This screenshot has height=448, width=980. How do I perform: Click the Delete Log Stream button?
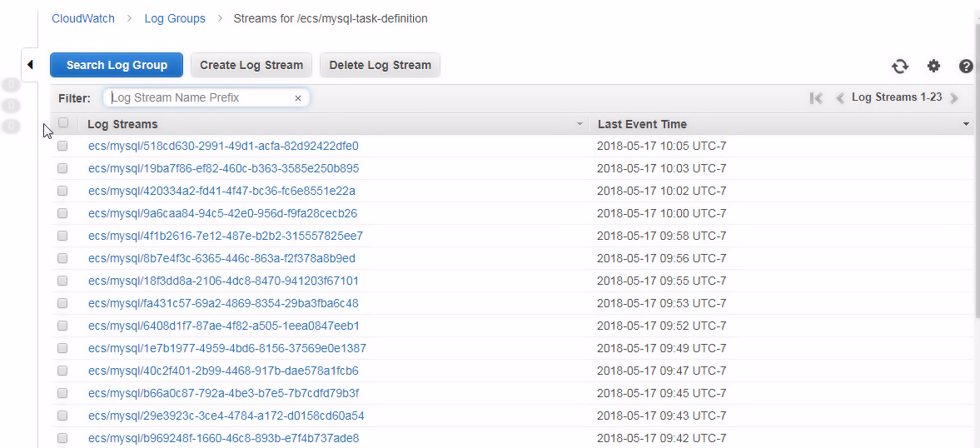click(380, 65)
